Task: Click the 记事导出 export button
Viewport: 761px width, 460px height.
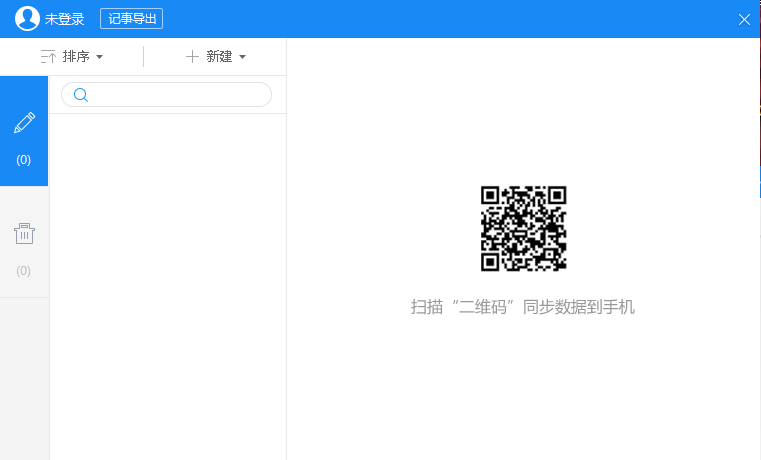Action: pyautogui.click(x=132, y=18)
